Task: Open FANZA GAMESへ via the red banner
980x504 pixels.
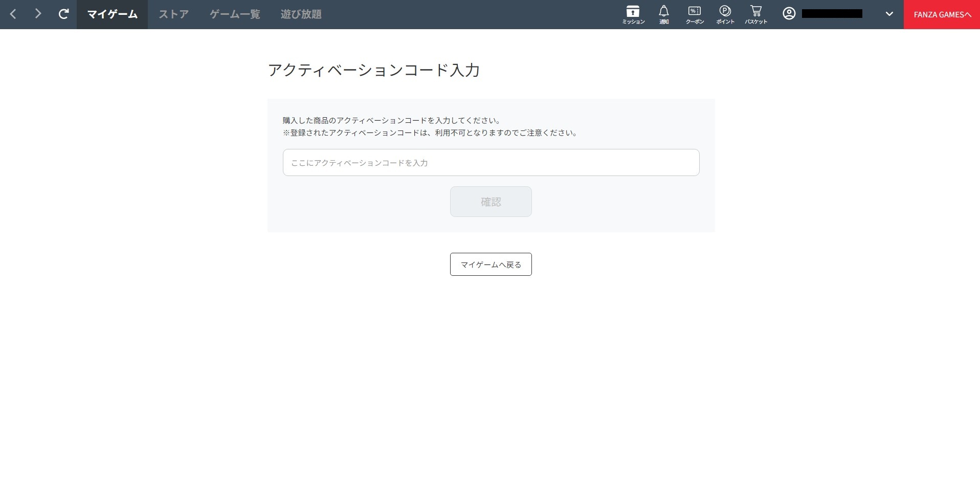Action: [942, 14]
